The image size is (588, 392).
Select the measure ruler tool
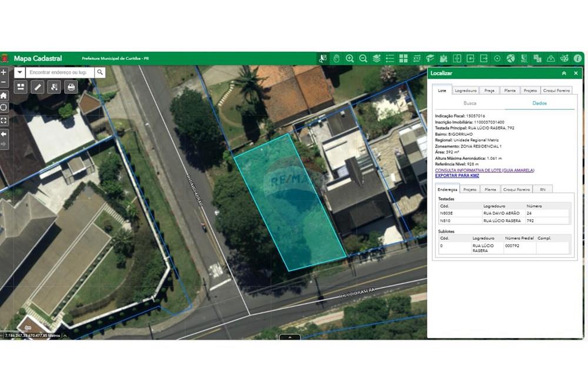[x=38, y=87]
